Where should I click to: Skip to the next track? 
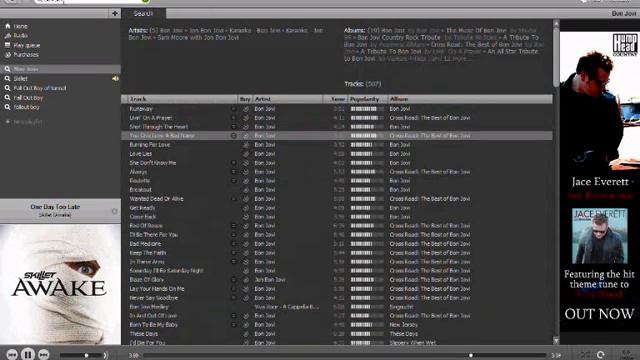[44, 354]
